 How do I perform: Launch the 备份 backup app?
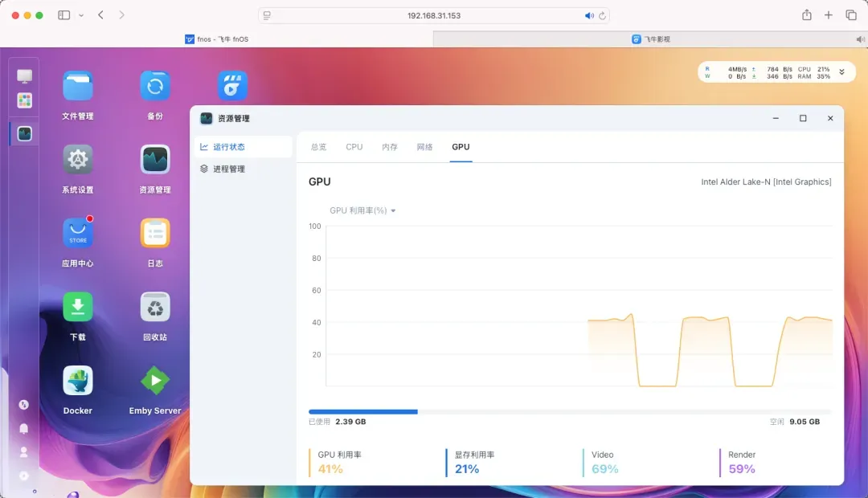click(x=155, y=86)
